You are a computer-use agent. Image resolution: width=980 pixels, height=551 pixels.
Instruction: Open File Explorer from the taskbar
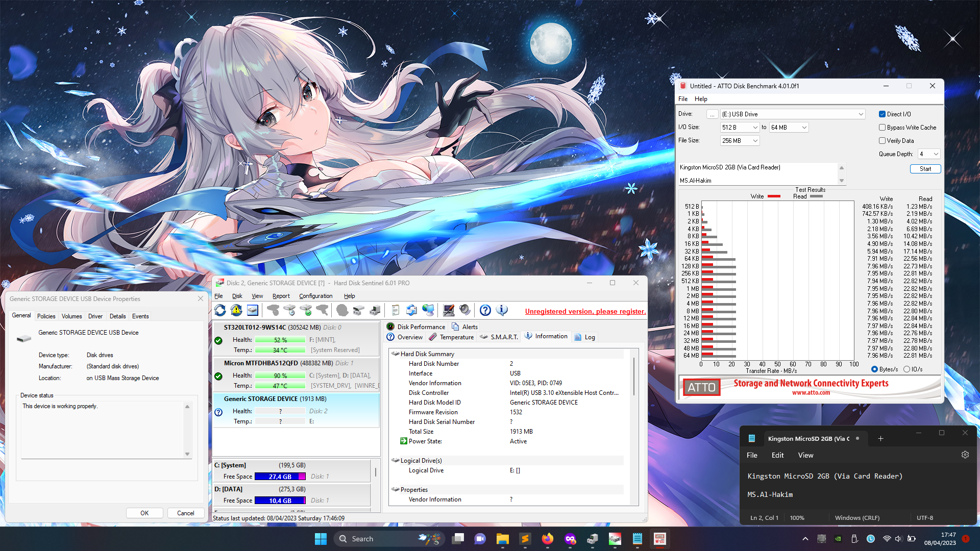pyautogui.click(x=503, y=539)
